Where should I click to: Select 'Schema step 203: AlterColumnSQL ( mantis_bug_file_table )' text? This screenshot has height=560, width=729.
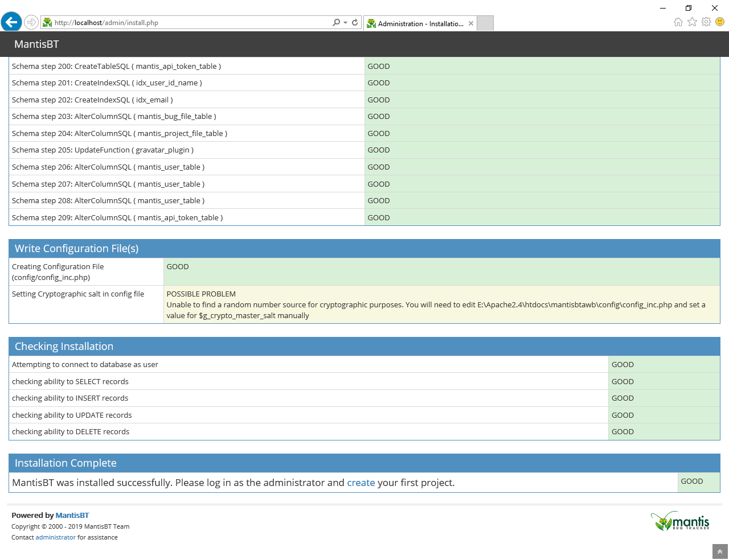[114, 117]
